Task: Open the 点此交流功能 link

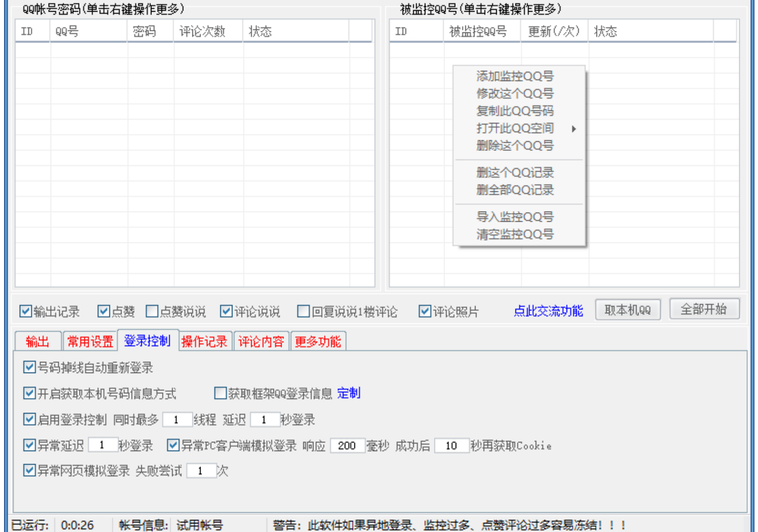Action: (x=548, y=311)
